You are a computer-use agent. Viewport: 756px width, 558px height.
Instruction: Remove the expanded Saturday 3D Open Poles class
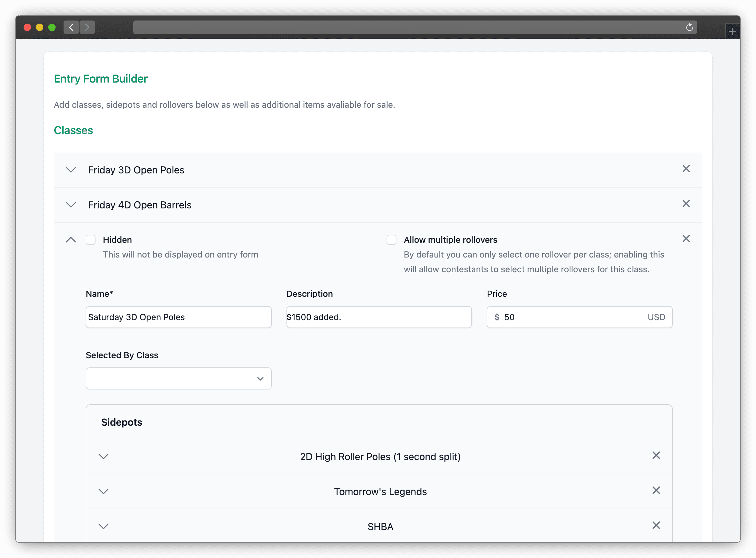click(x=686, y=239)
